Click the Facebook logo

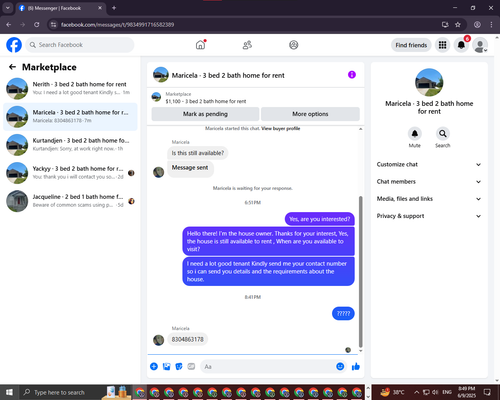[x=14, y=45]
